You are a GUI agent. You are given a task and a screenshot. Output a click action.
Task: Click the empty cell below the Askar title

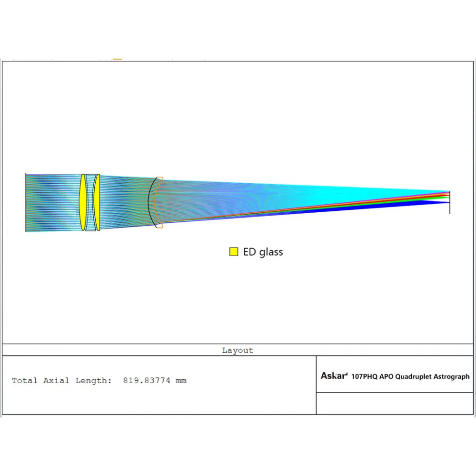pyautogui.click(x=395, y=404)
